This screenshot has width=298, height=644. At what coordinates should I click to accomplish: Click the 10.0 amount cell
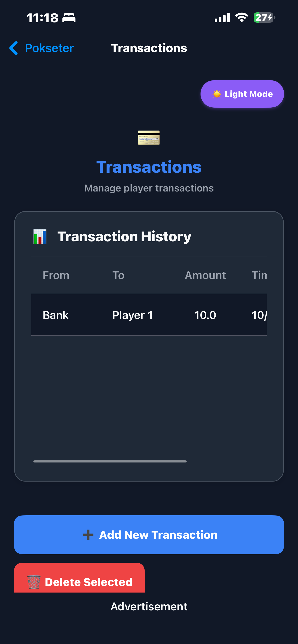pyautogui.click(x=205, y=315)
